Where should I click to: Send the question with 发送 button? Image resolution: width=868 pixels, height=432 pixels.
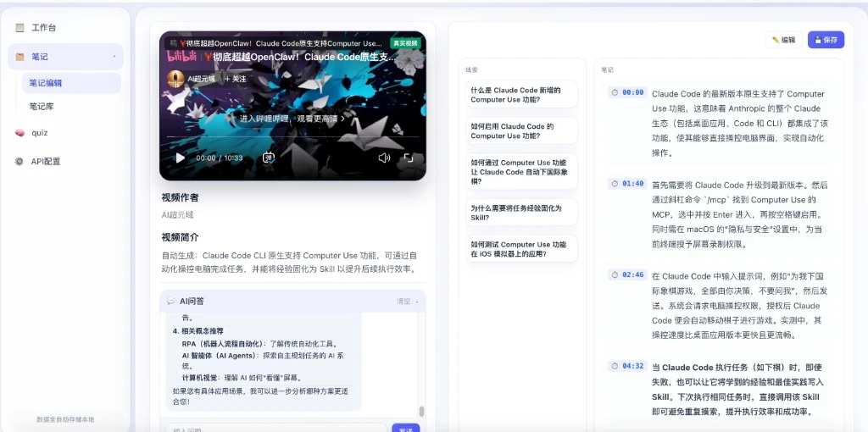(406, 428)
